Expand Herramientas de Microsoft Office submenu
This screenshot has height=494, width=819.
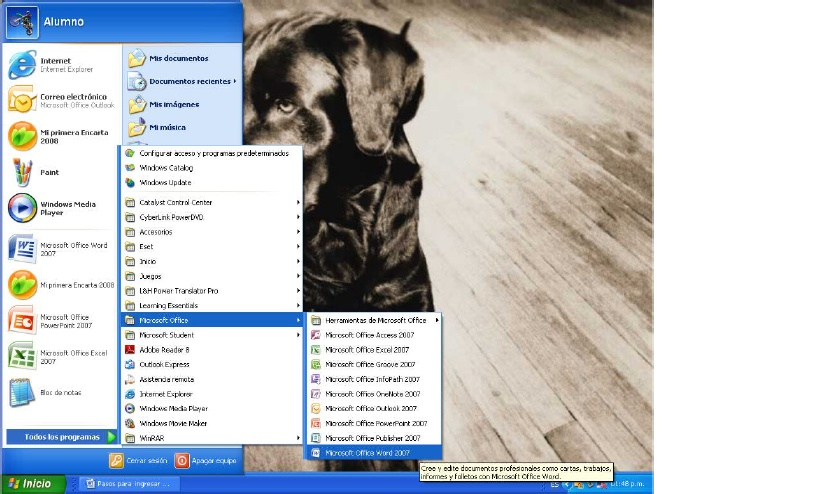(375, 320)
